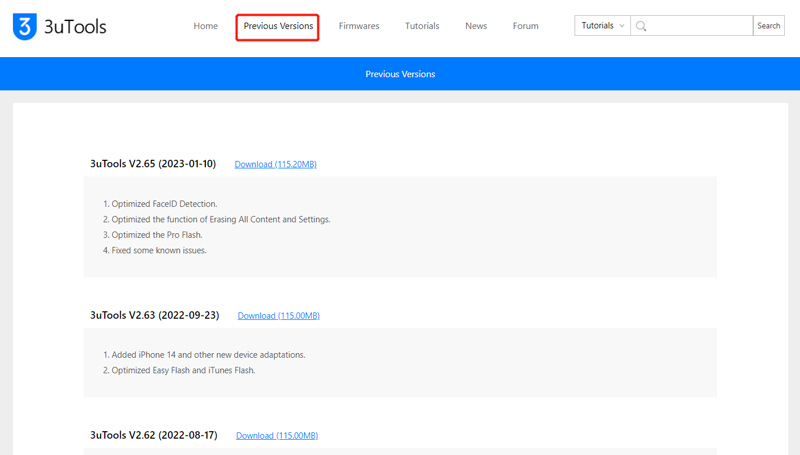Select the Previous Versions menu item
The image size is (800, 455).
point(278,26)
